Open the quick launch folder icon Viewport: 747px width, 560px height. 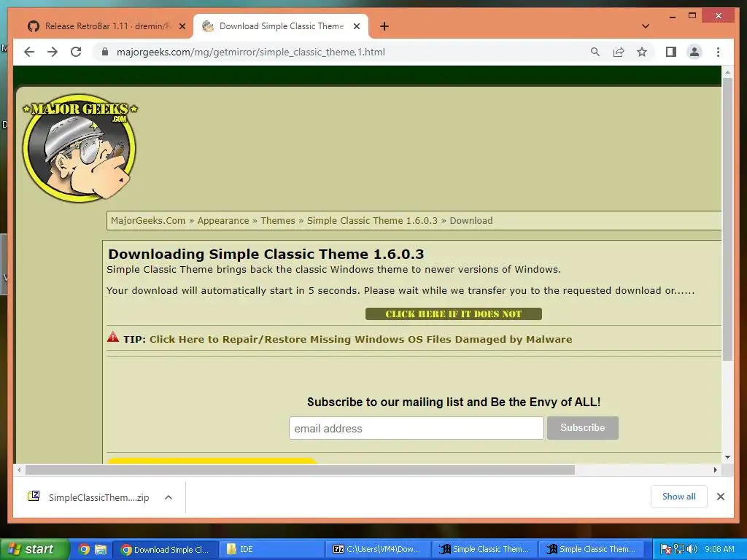[x=100, y=549]
